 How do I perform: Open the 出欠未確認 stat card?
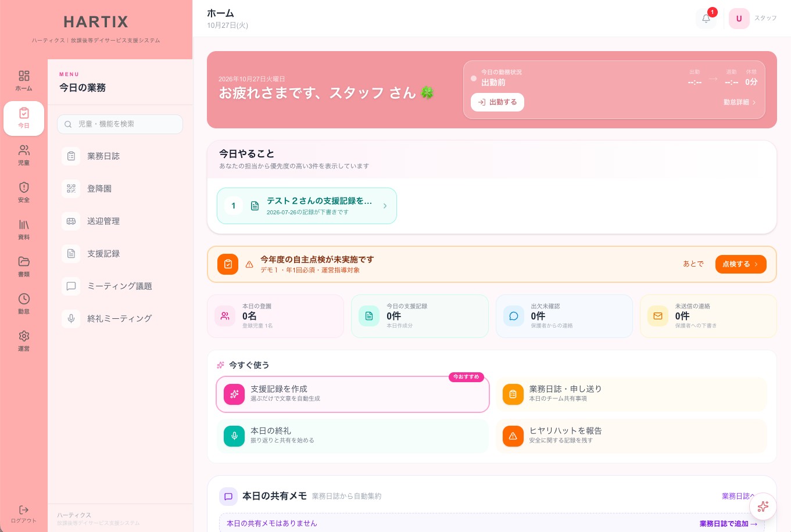564,317
